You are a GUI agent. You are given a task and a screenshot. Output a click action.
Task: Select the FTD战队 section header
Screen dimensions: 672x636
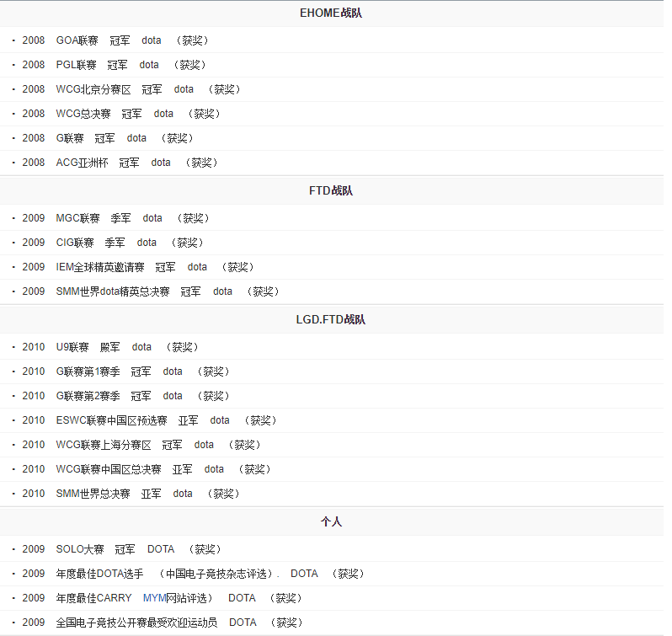(331, 191)
